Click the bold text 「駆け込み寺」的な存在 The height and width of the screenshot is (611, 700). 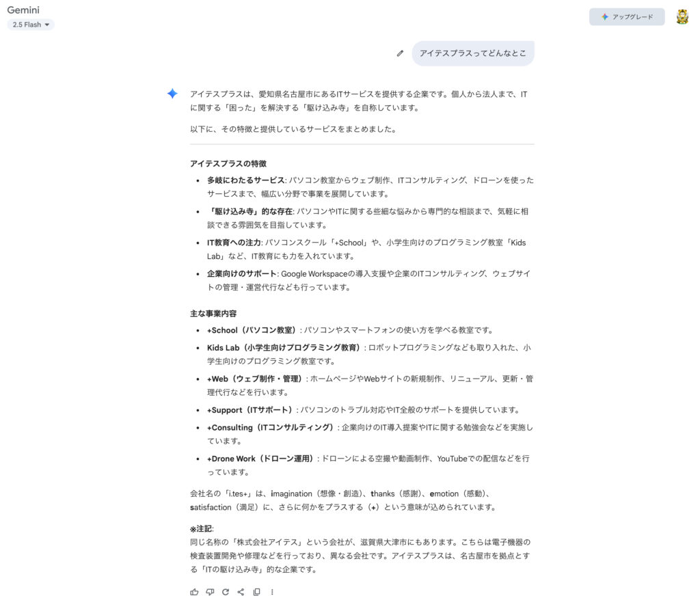[250, 212]
